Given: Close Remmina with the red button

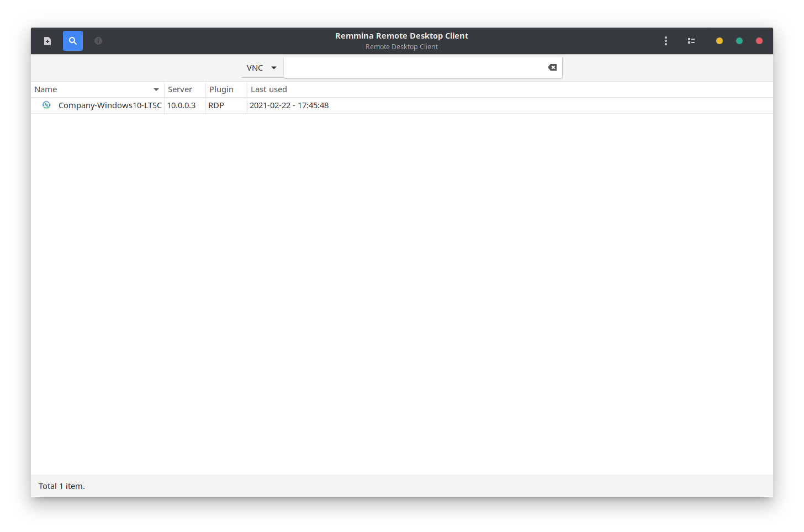Looking at the screenshot, I should coord(759,41).
